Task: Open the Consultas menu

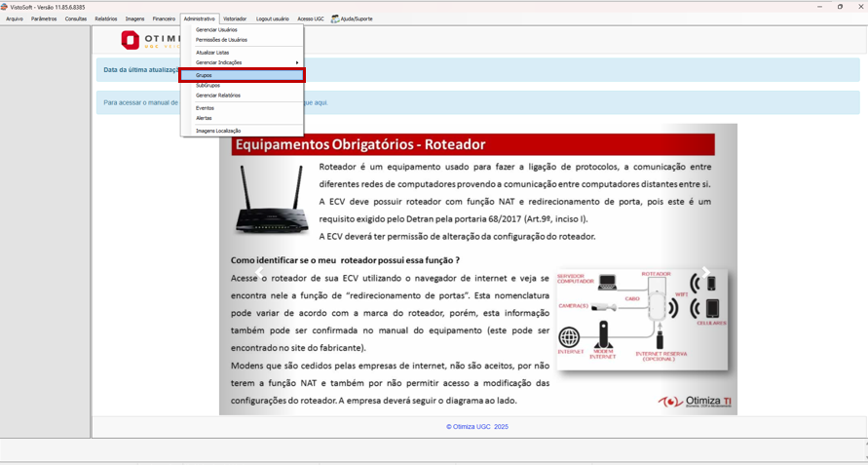Action: coord(76,19)
